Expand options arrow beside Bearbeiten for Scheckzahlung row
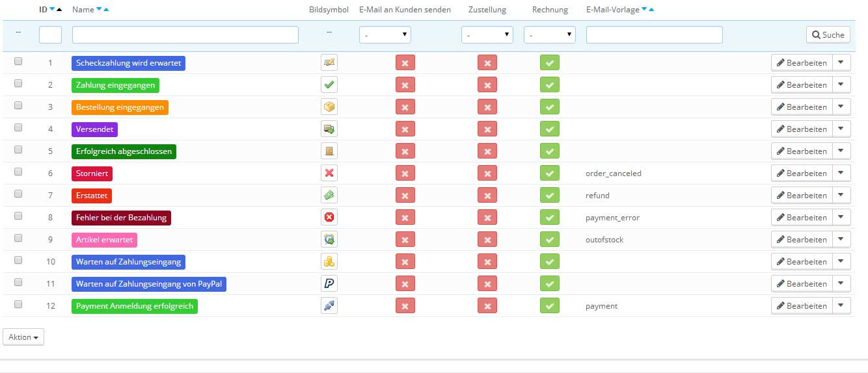This screenshot has height=373, width=868. (842, 62)
